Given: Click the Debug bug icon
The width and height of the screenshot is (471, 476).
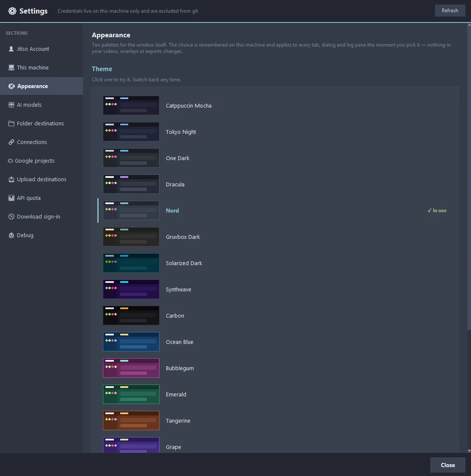Looking at the screenshot, I should (x=11, y=235).
